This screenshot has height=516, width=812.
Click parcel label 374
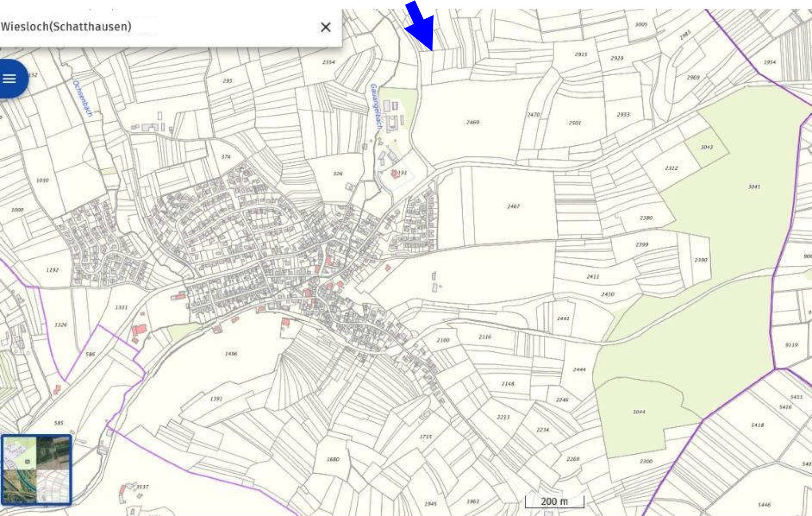(226, 157)
